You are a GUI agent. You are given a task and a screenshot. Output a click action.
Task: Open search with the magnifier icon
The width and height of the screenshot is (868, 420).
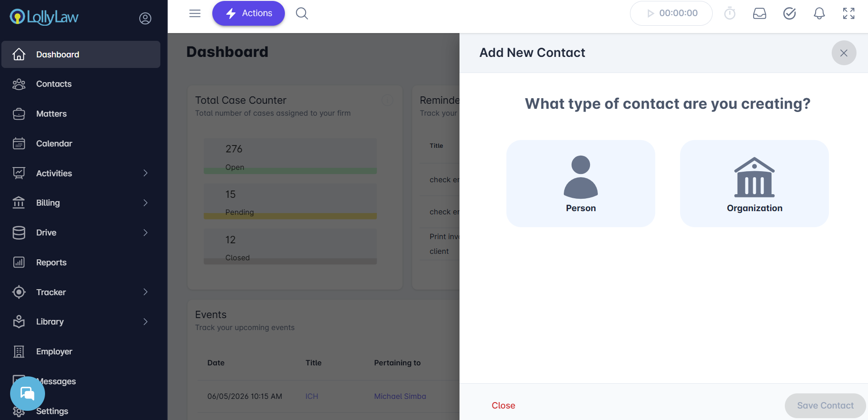pos(302,13)
